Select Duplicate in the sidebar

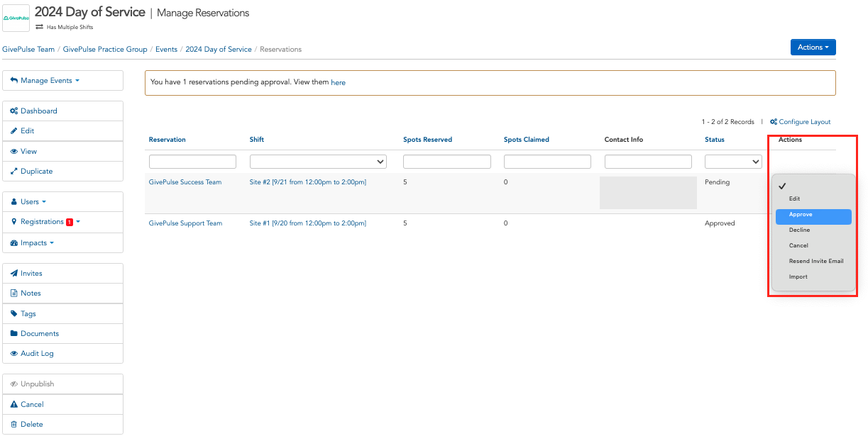[x=62, y=171]
